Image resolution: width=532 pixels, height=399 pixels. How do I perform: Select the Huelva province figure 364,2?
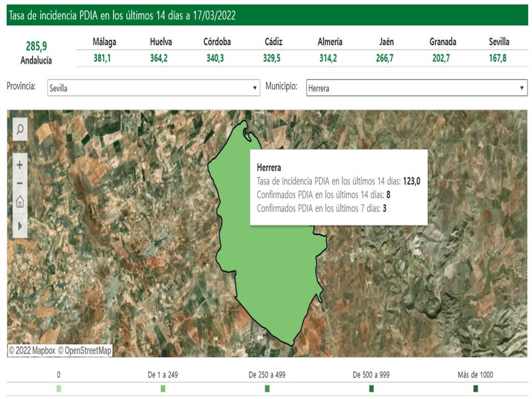coord(161,58)
